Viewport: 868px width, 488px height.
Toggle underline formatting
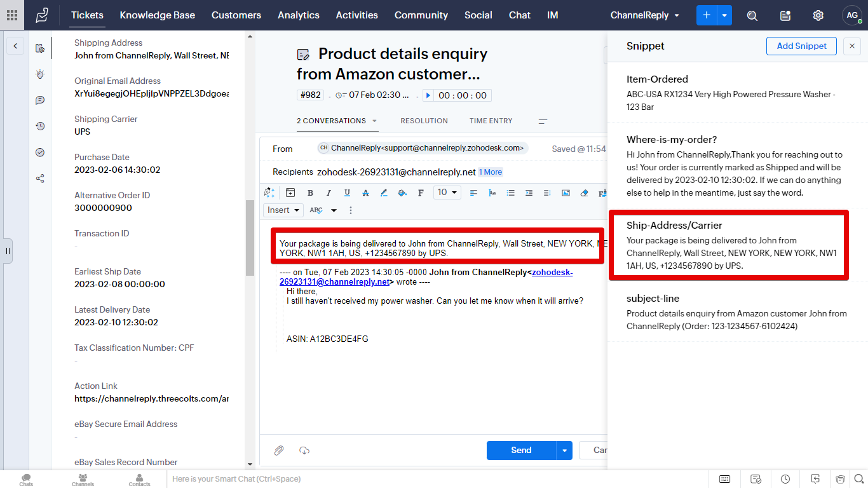coord(347,193)
